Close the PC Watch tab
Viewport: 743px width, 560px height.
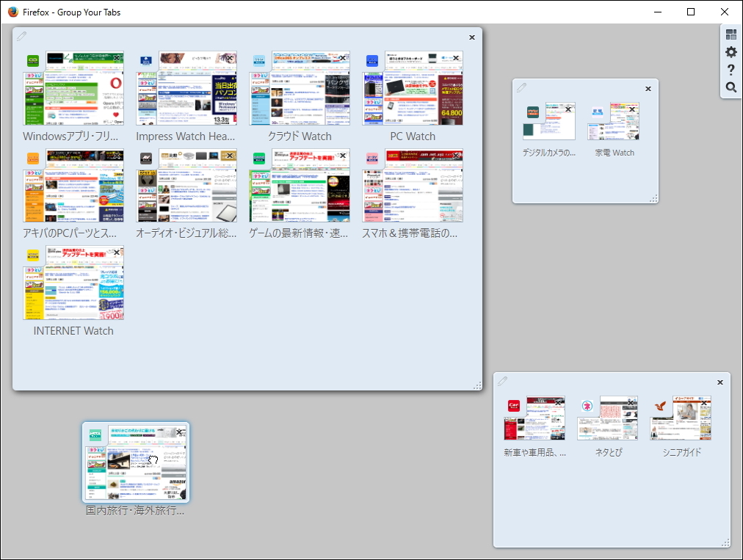point(456,58)
